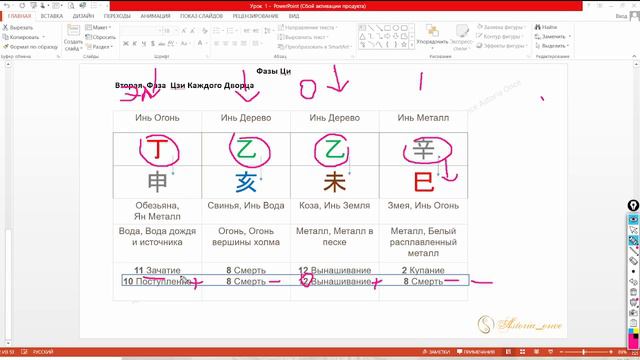Screen dimensions: 640x360
Task: Open the Insert (Вставка) ribbon tab
Action: [52, 16]
